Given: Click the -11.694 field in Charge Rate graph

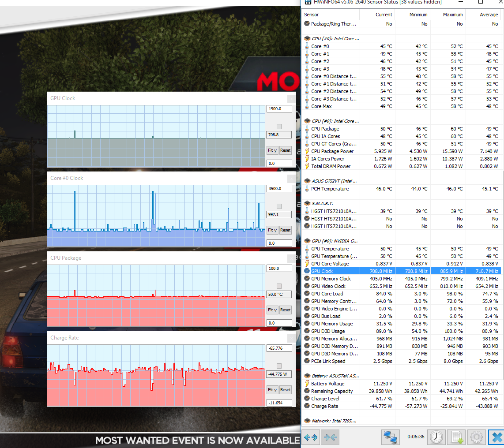Looking at the screenshot, I should 279,403.
